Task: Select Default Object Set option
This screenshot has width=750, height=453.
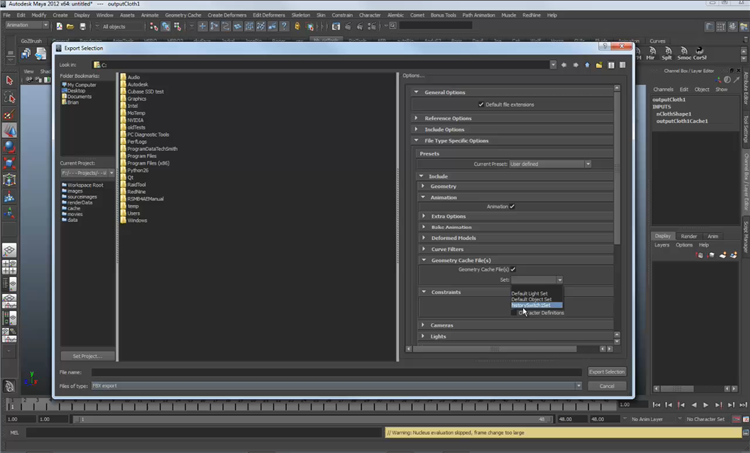Action: (x=537, y=299)
